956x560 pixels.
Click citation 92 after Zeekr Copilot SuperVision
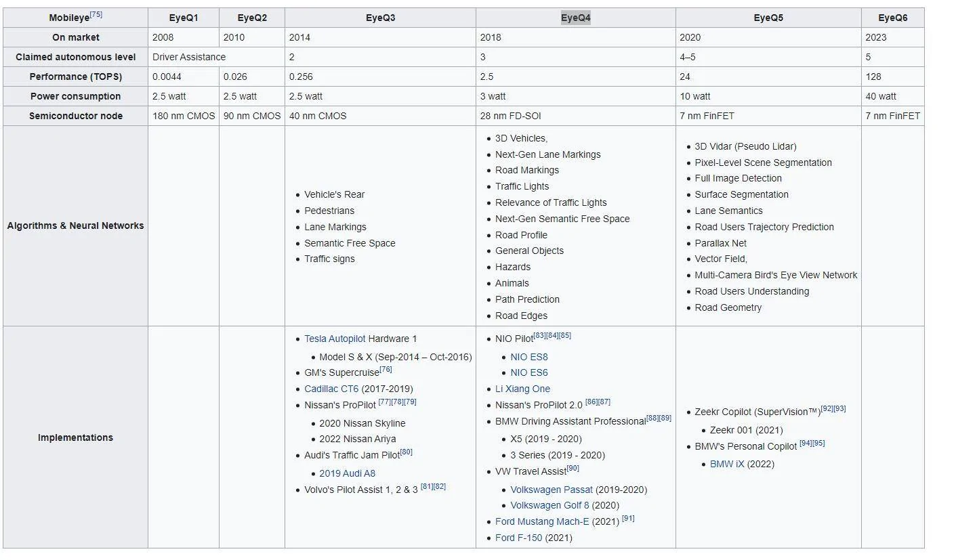click(827, 408)
